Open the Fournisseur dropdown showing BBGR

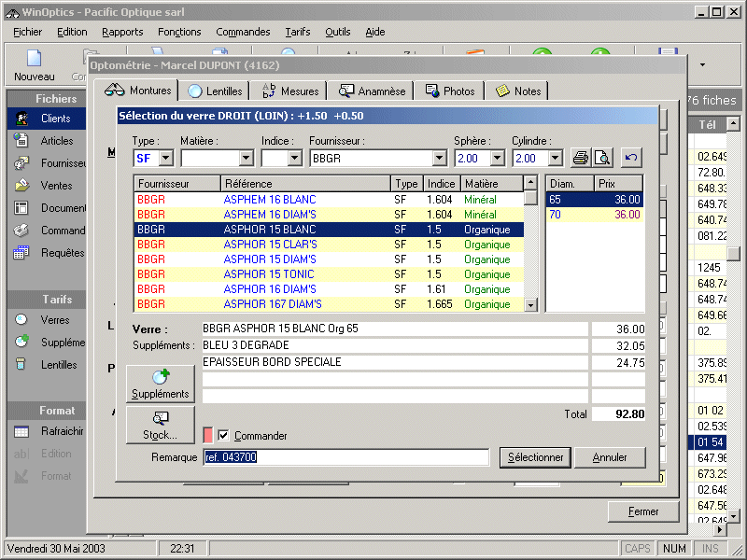tap(440, 159)
